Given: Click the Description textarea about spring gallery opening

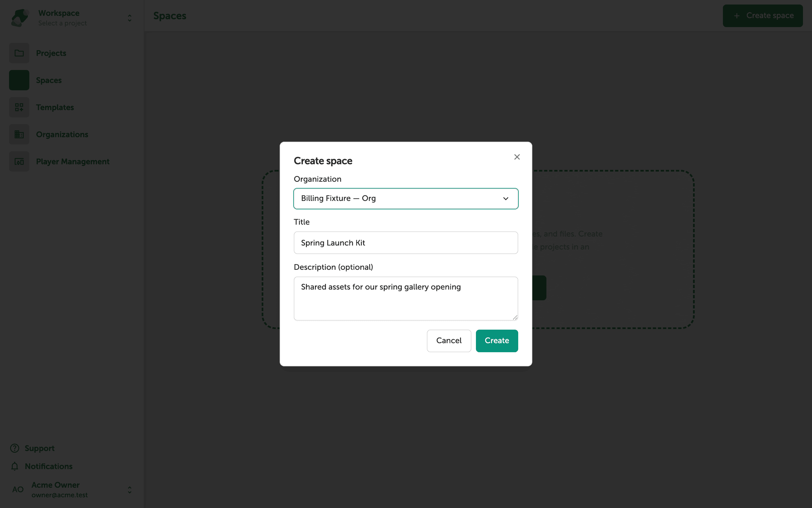Looking at the screenshot, I should click(x=406, y=298).
